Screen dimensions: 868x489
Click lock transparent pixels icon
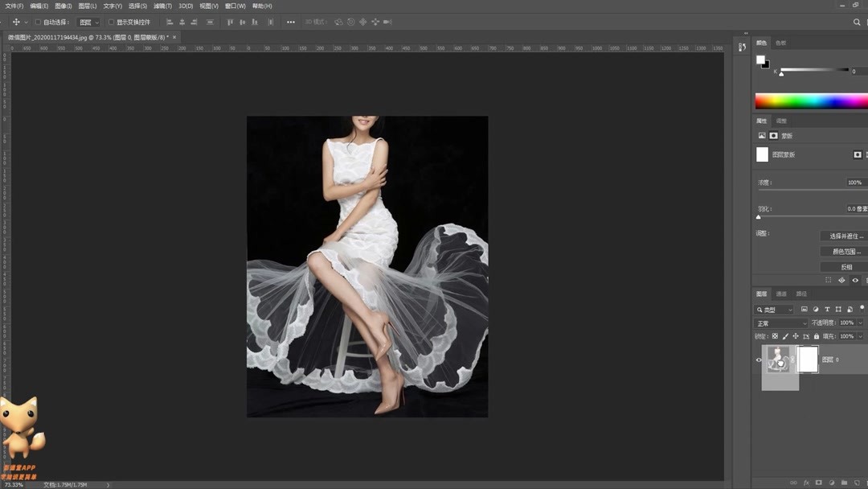point(775,336)
